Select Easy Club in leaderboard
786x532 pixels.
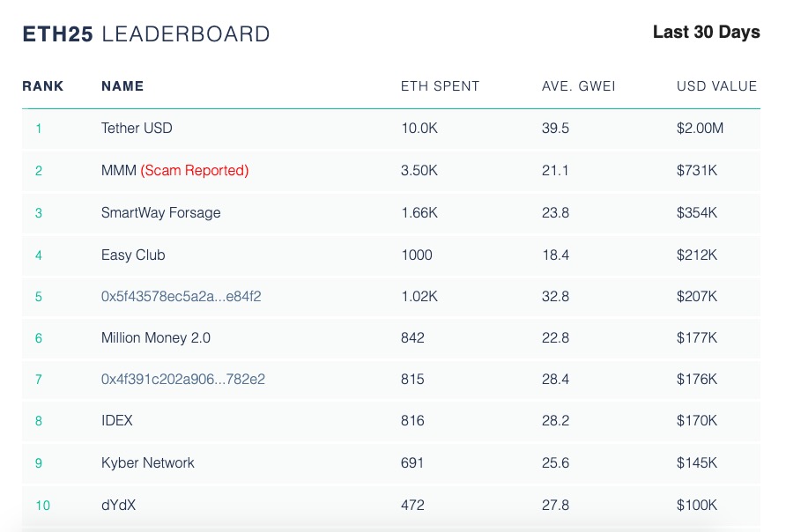pyautogui.click(x=133, y=255)
